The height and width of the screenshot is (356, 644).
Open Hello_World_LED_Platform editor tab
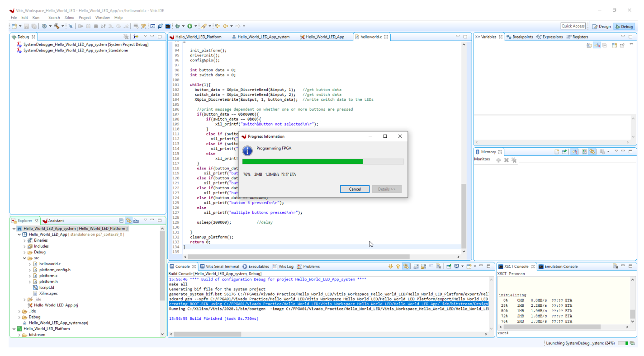195,37
